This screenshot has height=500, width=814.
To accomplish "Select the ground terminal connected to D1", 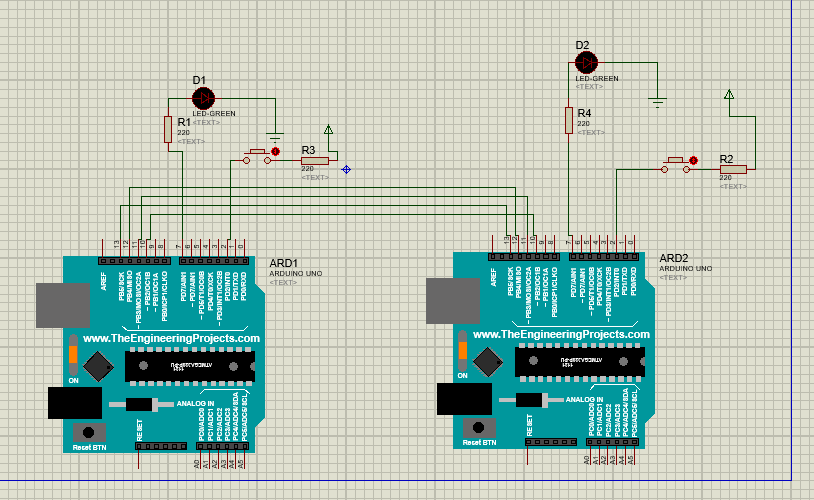I will click(x=275, y=137).
